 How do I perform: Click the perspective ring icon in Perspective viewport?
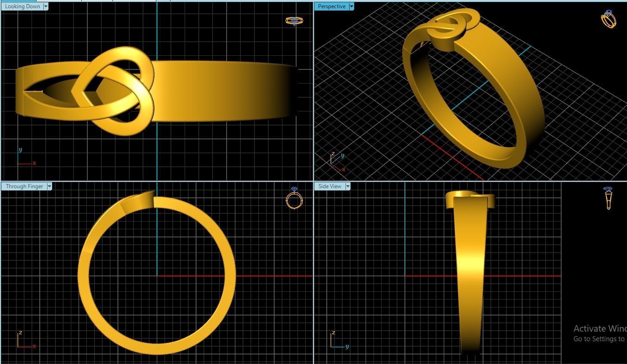pos(608,19)
